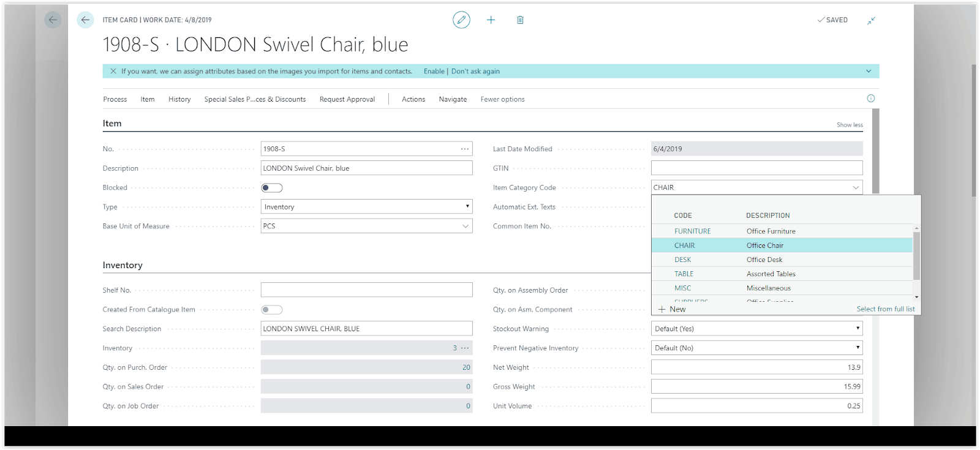Open the History menu
Screen dimensions: 980x450
pyautogui.click(x=179, y=99)
